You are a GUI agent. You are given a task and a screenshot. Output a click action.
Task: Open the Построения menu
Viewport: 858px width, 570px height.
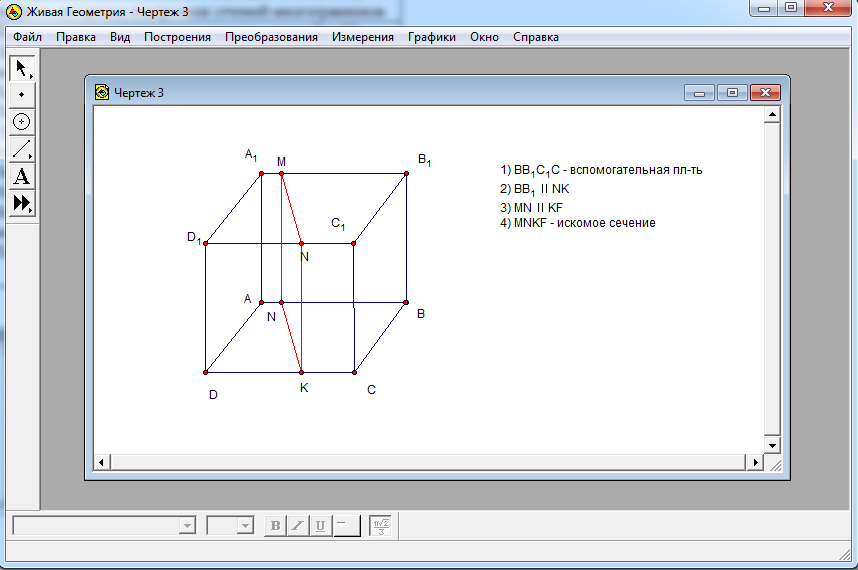[177, 37]
